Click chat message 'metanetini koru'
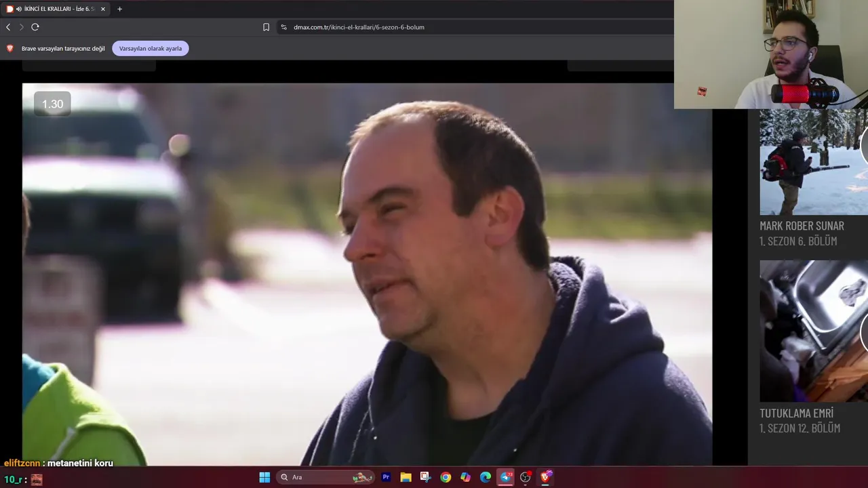This screenshot has width=868, height=488. (x=80, y=464)
